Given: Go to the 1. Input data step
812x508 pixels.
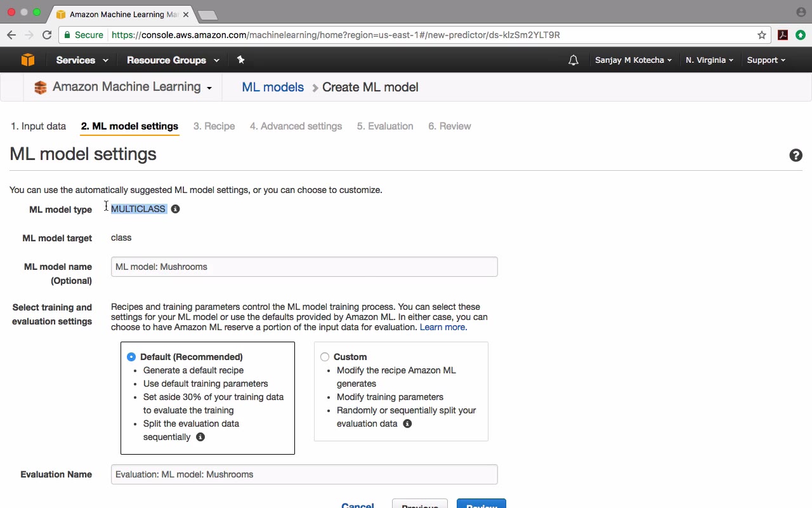Looking at the screenshot, I should tap(38, 126).
